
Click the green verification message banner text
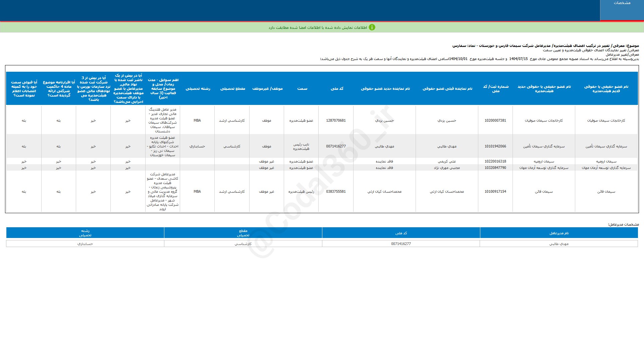(x=318, y=27)
